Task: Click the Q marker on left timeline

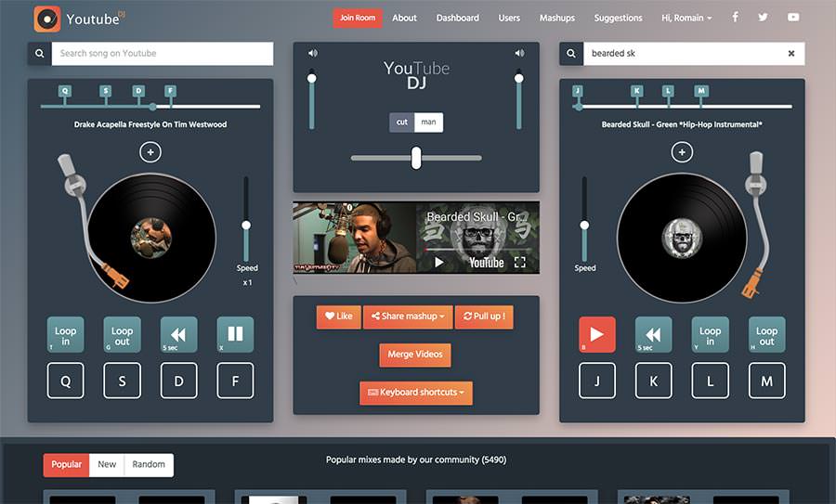Action: (65, 91)
